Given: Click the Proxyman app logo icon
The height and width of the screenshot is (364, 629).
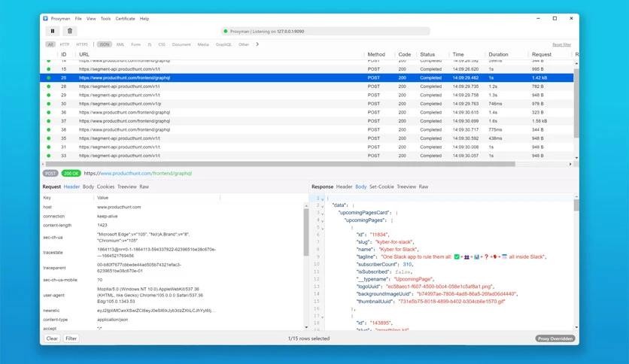Looking at the screenshot, I should point(45,19).
